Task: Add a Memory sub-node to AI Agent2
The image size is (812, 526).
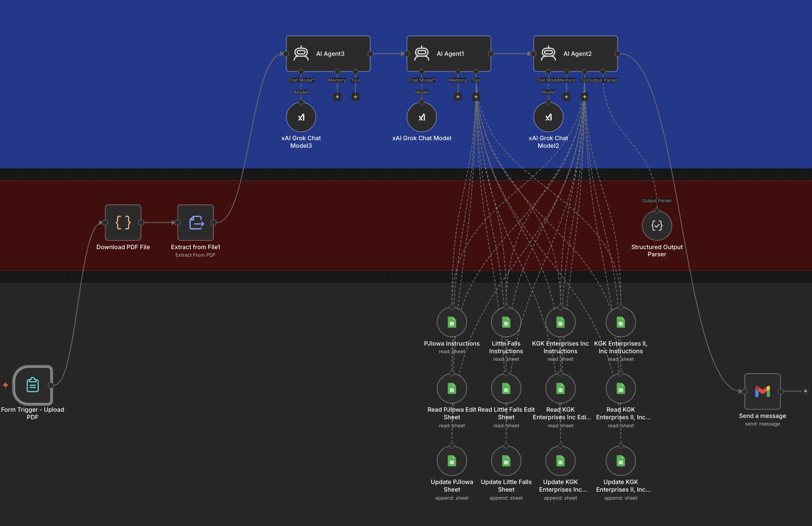Action: pyautogui.click(x=566, y=97)
